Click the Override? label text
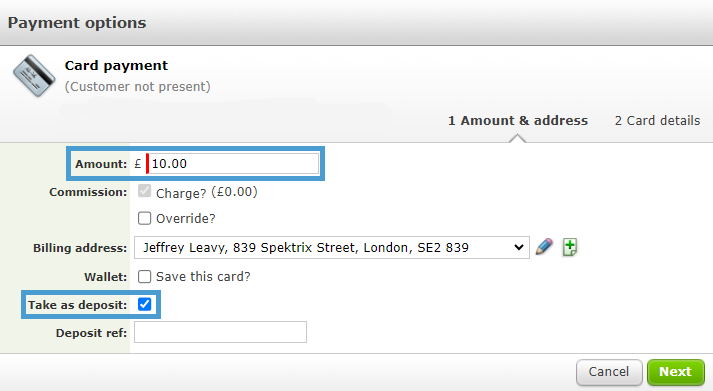Viewport: 713px width, 391px height. [x=186, y=219]
